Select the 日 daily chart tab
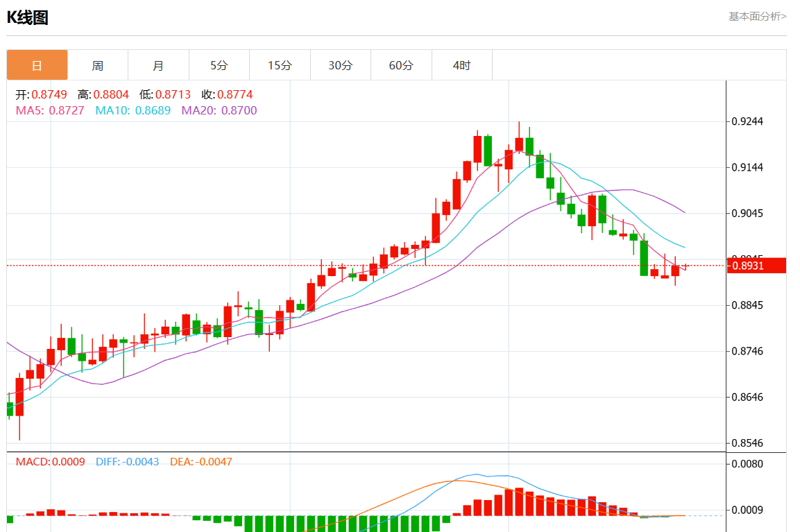 (37, 65)
